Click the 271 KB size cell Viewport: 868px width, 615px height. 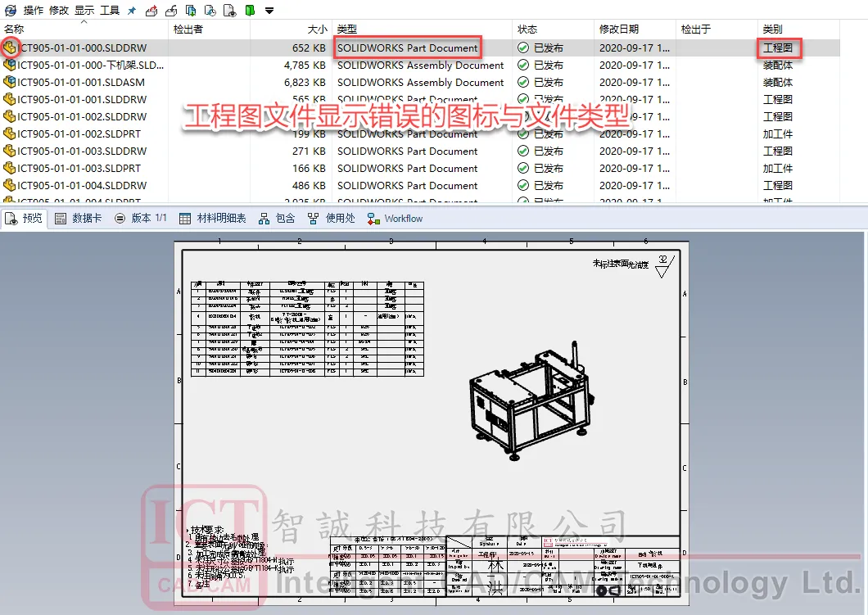click(309, 151)
